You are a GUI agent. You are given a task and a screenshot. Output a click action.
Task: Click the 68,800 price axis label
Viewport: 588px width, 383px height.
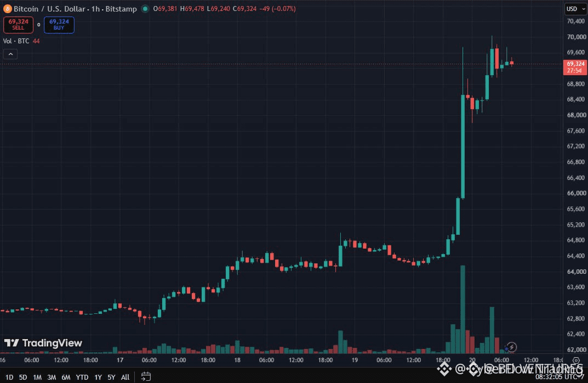point(575,84)
